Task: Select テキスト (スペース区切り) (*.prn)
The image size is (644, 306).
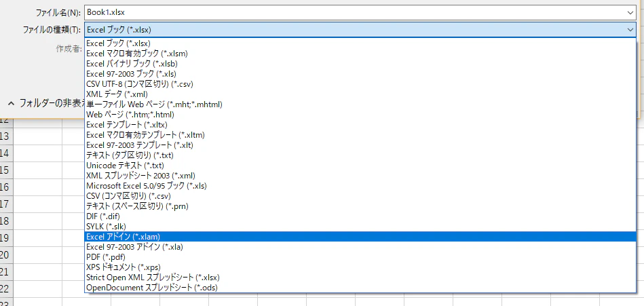Action: [x=360, y=206]
